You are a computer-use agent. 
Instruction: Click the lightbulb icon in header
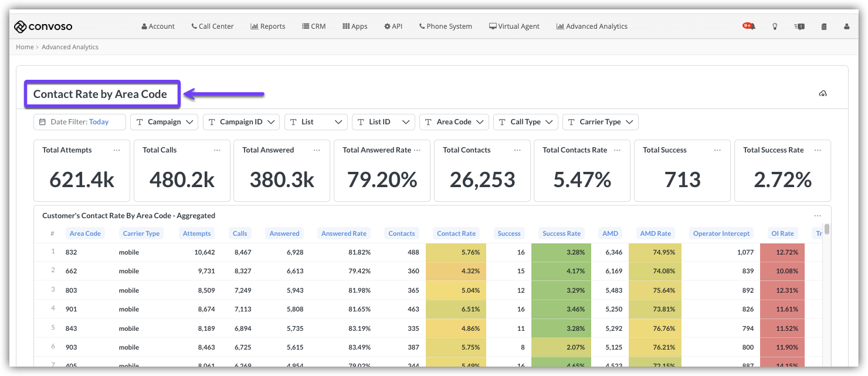pyautogui.click(x=775, y=26)
